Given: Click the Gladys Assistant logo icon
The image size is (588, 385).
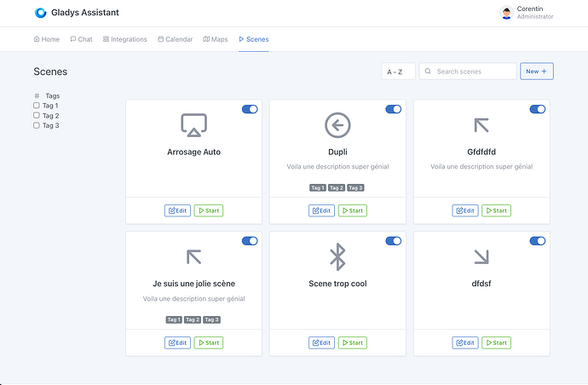Looking at the screenshot, I should [x=40, y=13].
